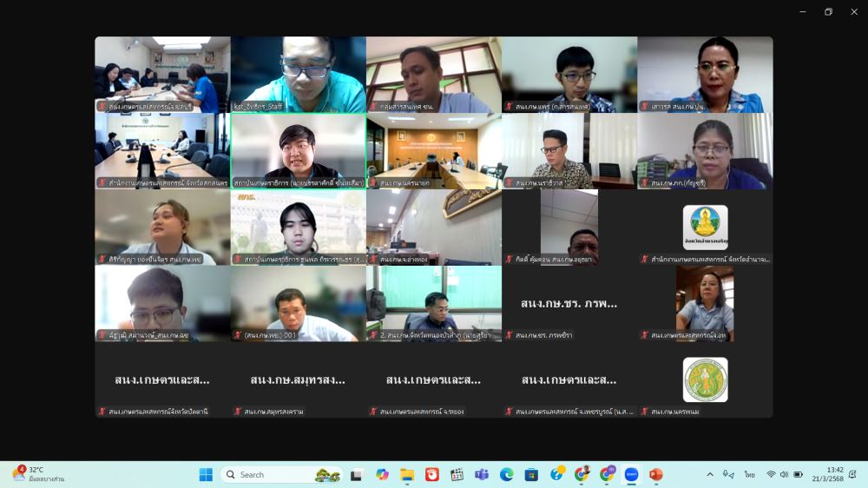Open the volume control in system tray

tap(784, 474)
